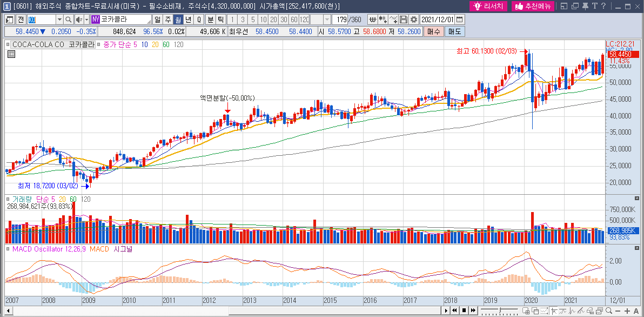Switch to daily (일) chart period
Screen dimensions: 644x317
click(158, 19)
